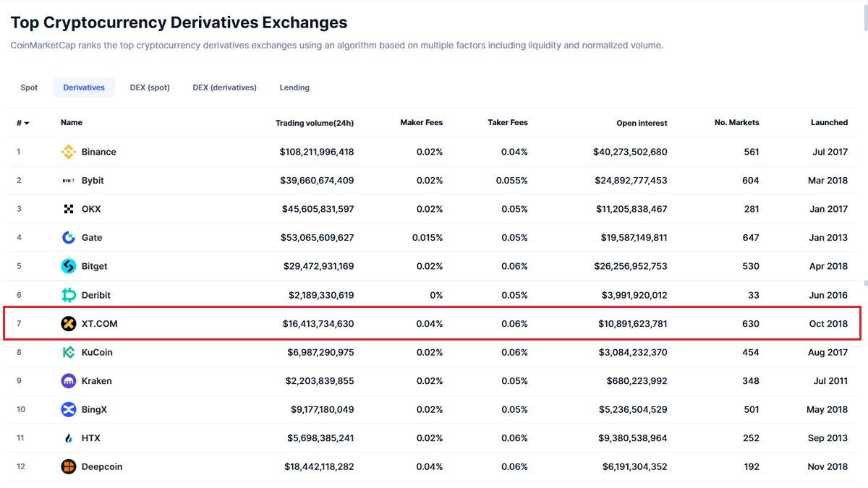Click Deepcoin trading volume $18,442,118,282

(x=318, y=466)
